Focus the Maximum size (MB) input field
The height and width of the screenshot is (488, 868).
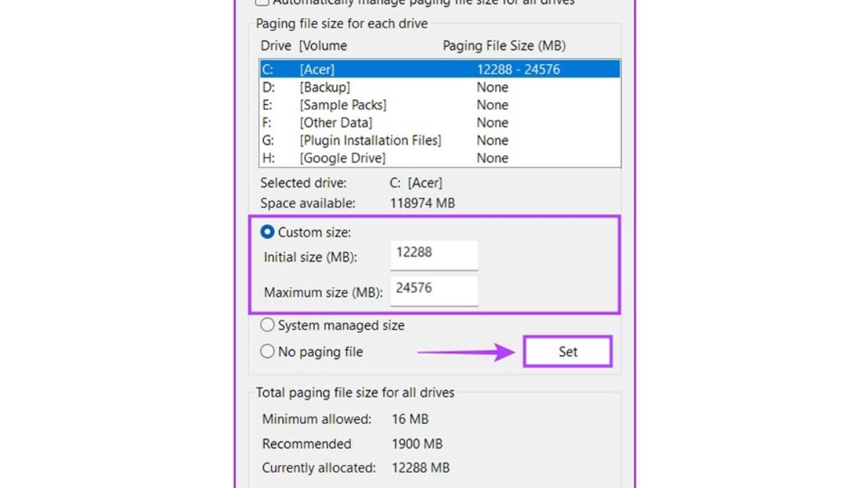[433, 290]
